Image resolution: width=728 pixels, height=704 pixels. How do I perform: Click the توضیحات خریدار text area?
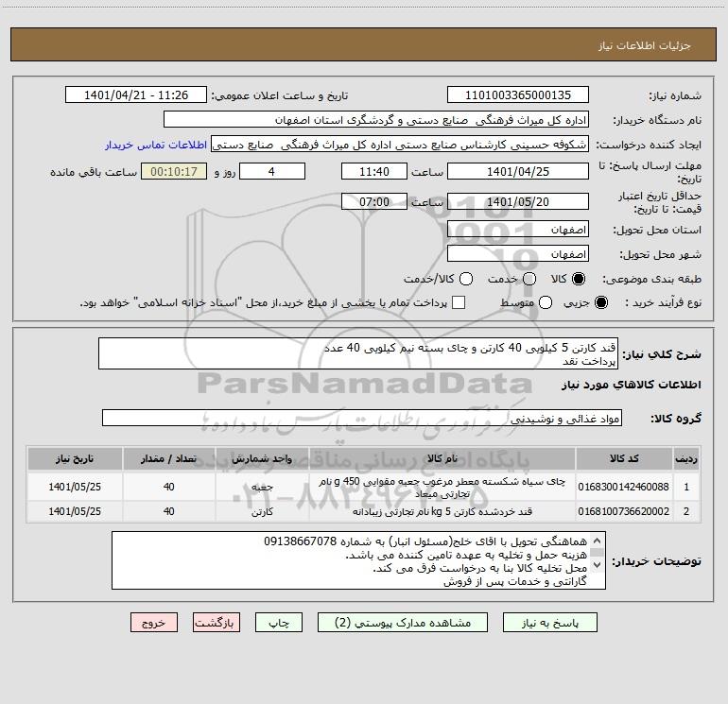(358, 560)
